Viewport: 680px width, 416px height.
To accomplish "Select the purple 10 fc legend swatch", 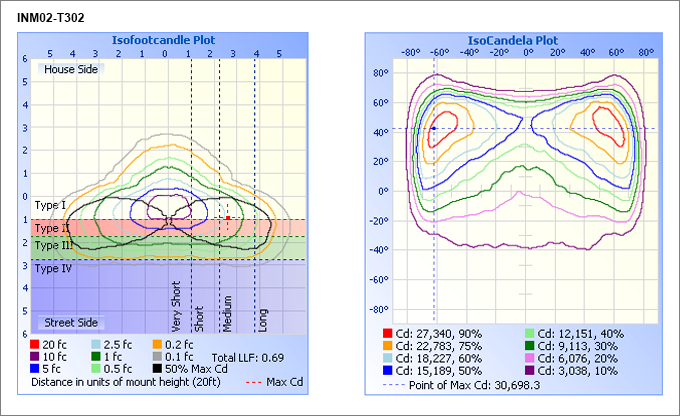I will pyautogui.click(x=36, y=356).
